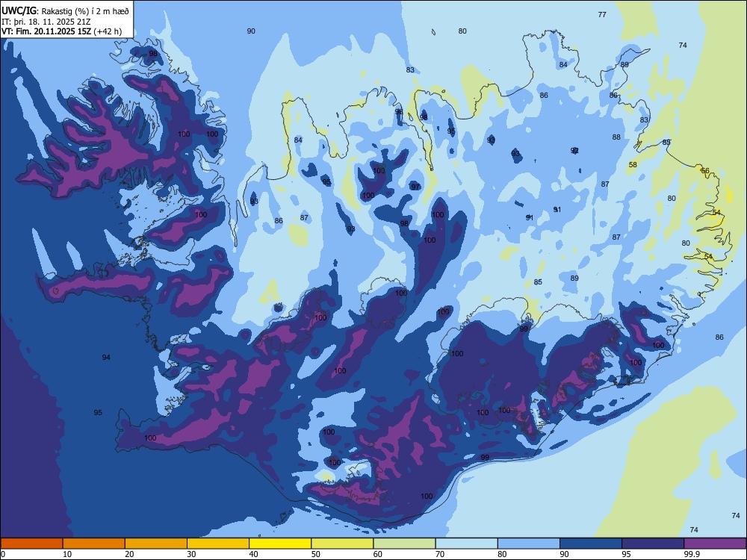The width and height of the screenshot is (747, 560).
Task: Click the 'UWC/IG: Rakastig (%) í 2 m hæð' title
Action: [65, 10]
